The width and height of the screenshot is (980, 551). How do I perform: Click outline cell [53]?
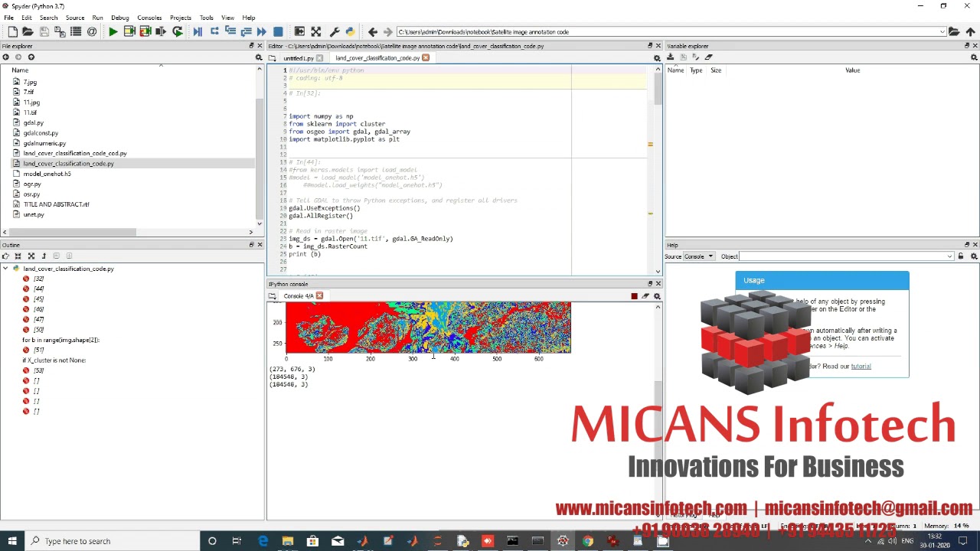click(x=38, y=370)
